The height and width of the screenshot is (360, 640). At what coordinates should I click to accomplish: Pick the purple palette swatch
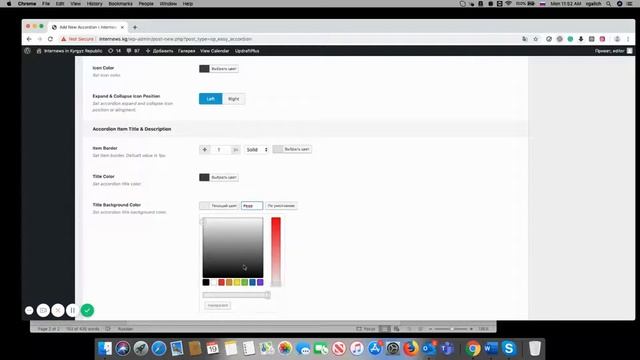(x=260, y=282)
